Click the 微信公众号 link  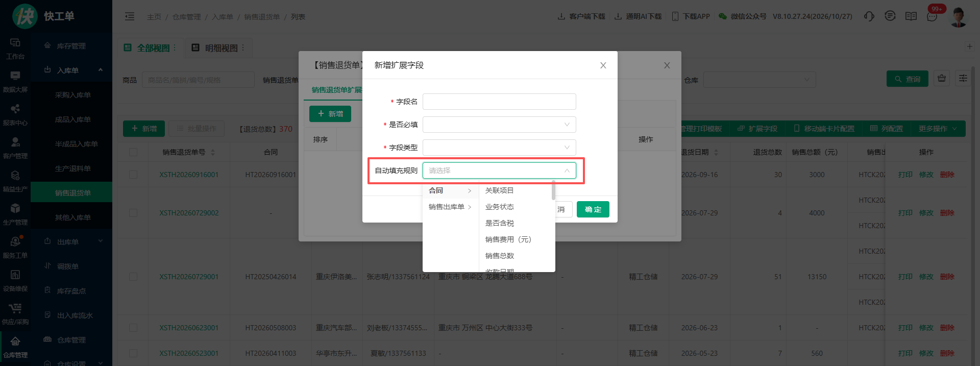point(743,16)
